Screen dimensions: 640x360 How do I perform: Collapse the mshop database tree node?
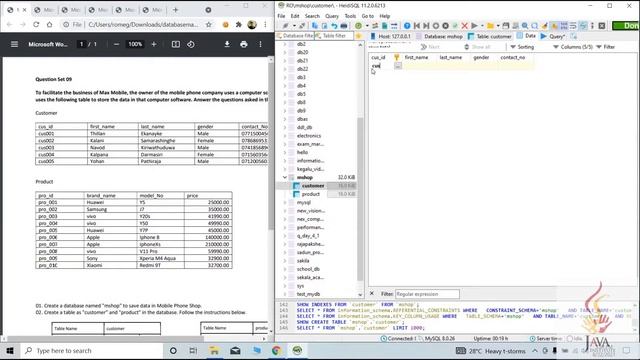(285, 178)
